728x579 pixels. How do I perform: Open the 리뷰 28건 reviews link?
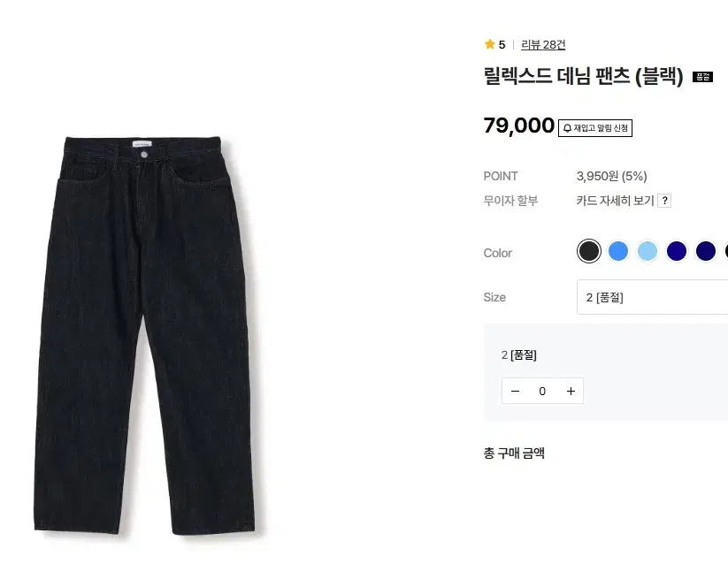543,44
